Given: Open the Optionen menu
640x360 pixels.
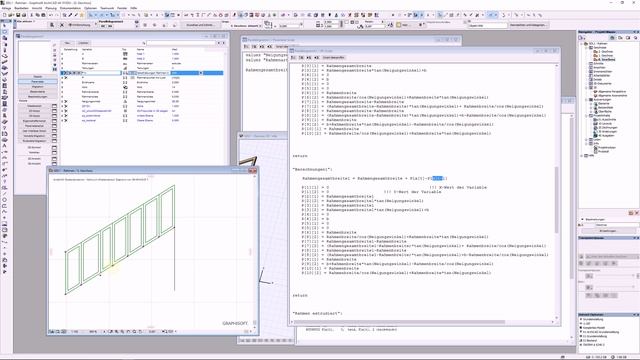Looking at the screenshot, I should pos(91,8).
